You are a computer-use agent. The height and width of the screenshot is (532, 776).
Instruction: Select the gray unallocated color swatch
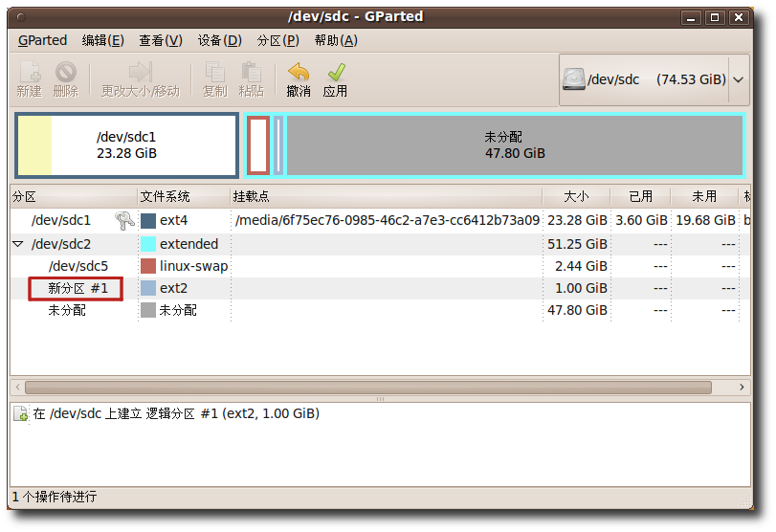148,310
